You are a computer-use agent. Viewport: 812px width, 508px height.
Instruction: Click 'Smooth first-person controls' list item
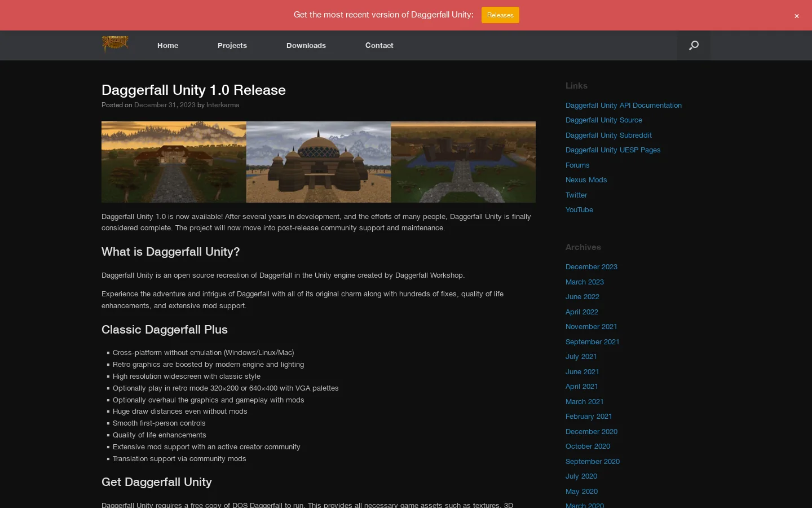point(159,423)
